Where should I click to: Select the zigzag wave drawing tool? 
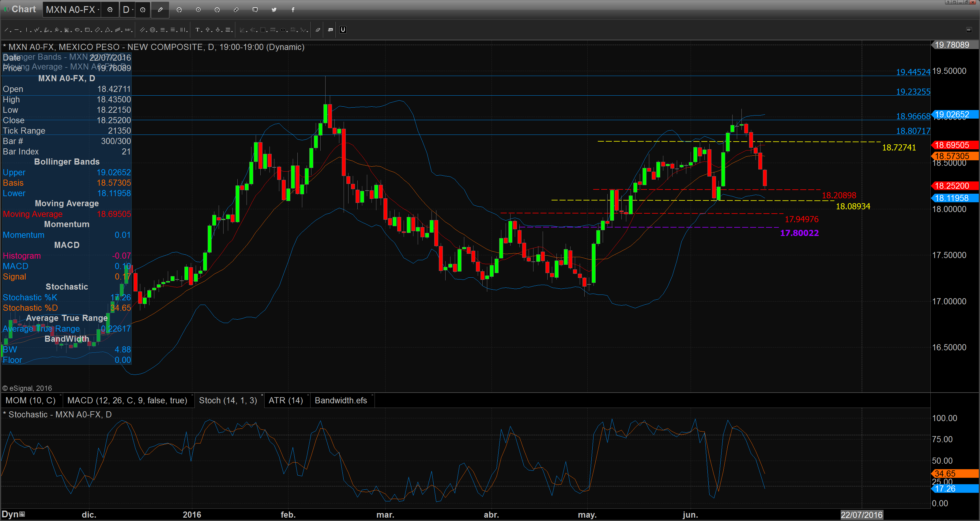(36, 30)
